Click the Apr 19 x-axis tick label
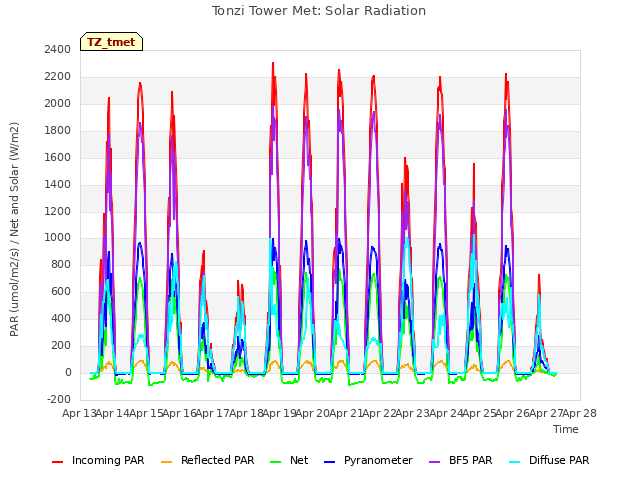The height and width of the screenshot is (480, 640). point(280,413)
